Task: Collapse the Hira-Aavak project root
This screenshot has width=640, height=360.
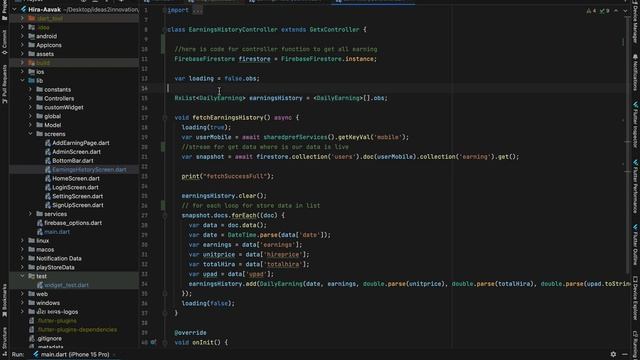Action: coord(15,9)
